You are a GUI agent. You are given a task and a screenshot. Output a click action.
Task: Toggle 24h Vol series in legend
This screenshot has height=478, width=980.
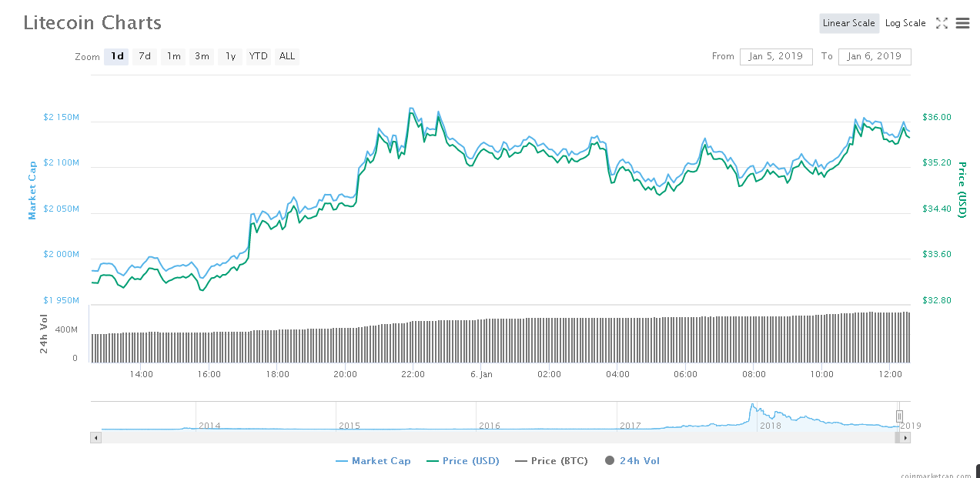(632, 461)
